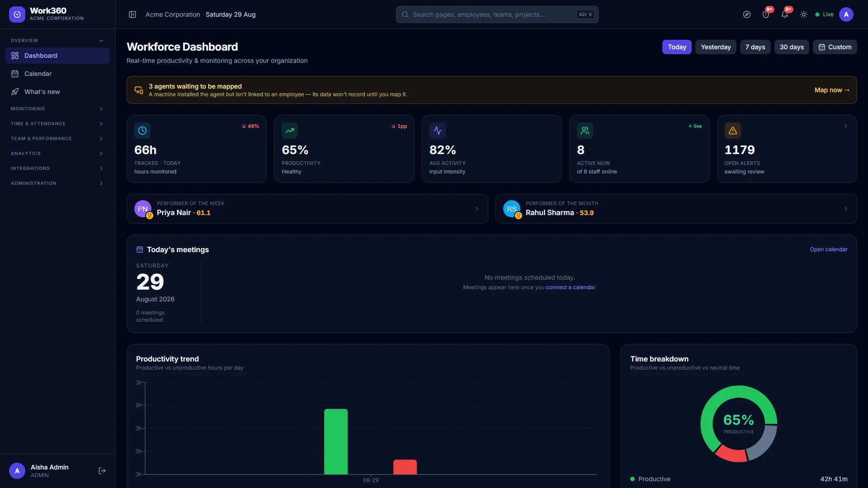This screenshot has height=488, width=868.
Task: Expand the Analytics section
Action: [57, 154]
